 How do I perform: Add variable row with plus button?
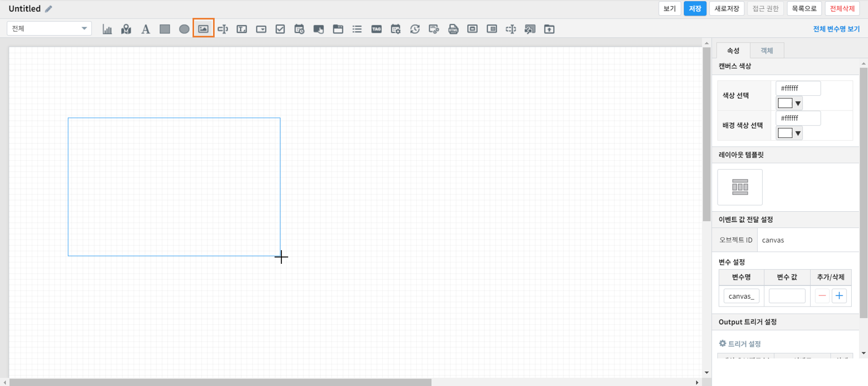[839, 296]
